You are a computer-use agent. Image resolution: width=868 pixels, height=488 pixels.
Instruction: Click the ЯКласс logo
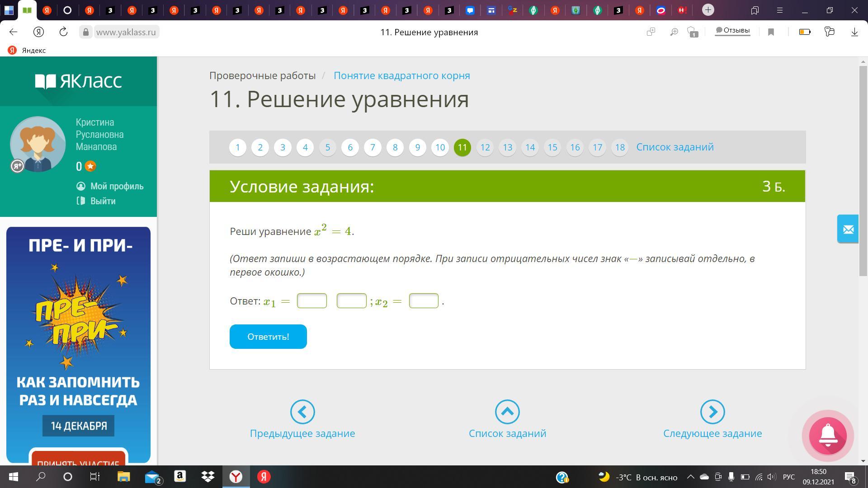[x=79, y=81]
